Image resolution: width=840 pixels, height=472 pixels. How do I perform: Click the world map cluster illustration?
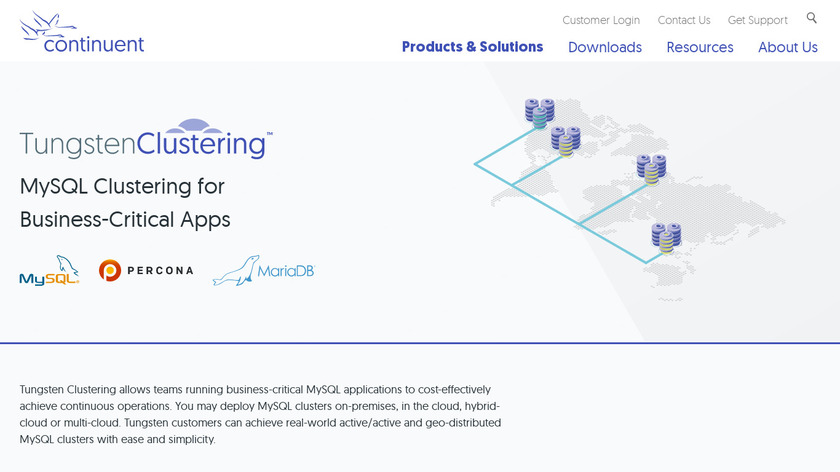pos(629,198)
